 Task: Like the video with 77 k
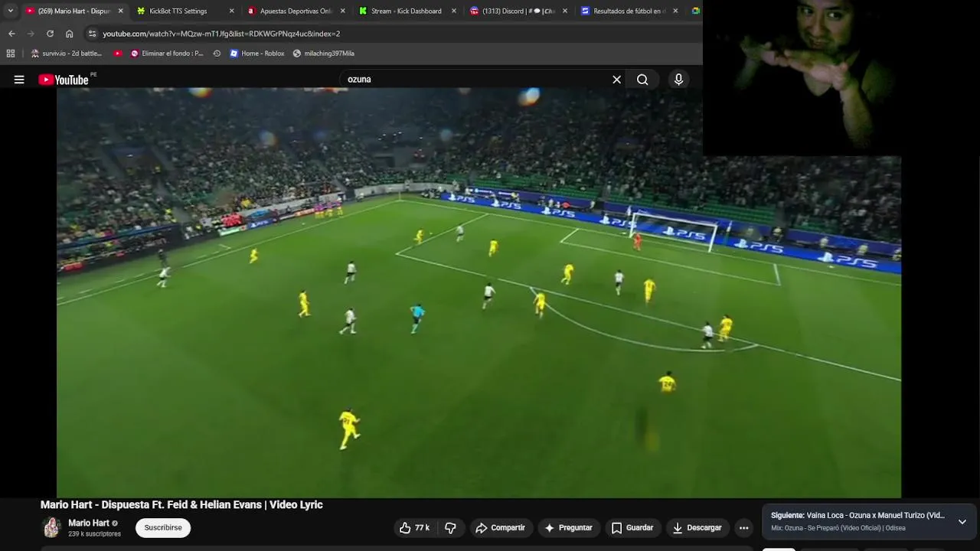(x=414, y=528)
